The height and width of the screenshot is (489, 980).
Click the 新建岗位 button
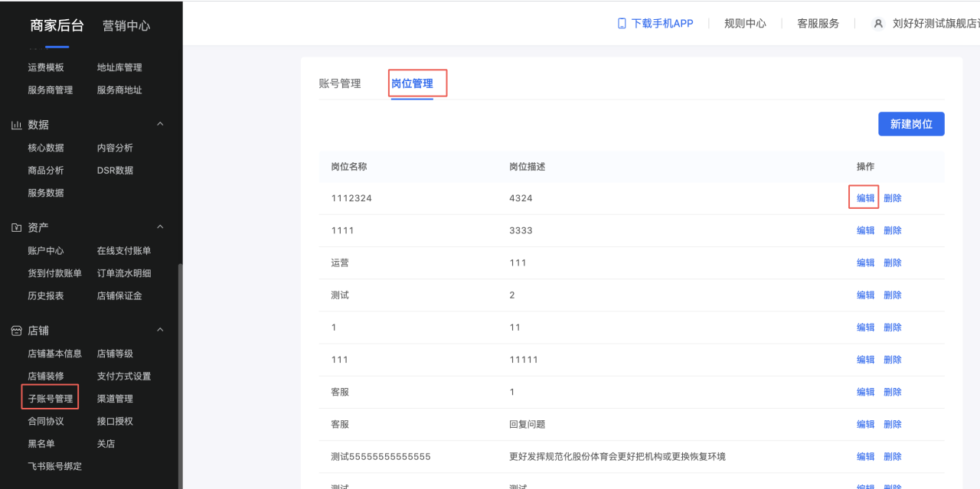[x=911, y=123]
